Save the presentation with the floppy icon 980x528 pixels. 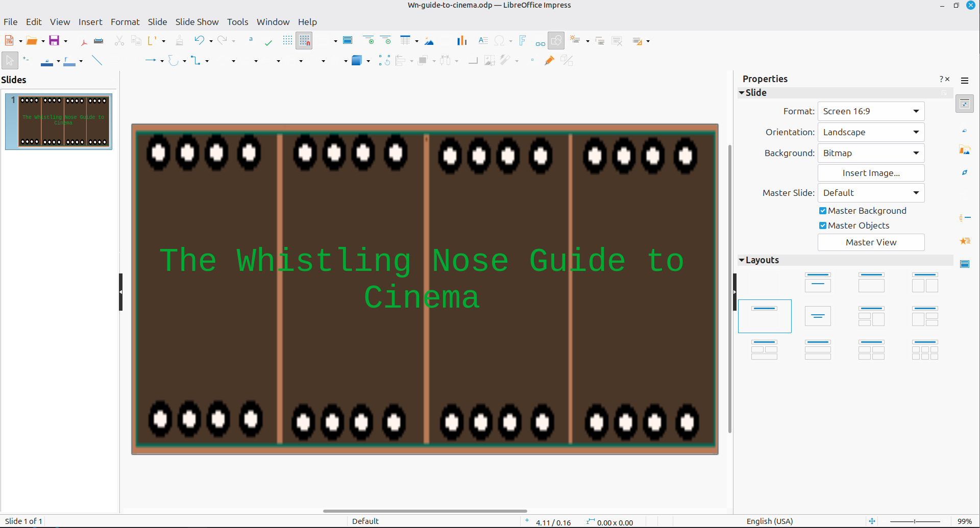[54, 41]
